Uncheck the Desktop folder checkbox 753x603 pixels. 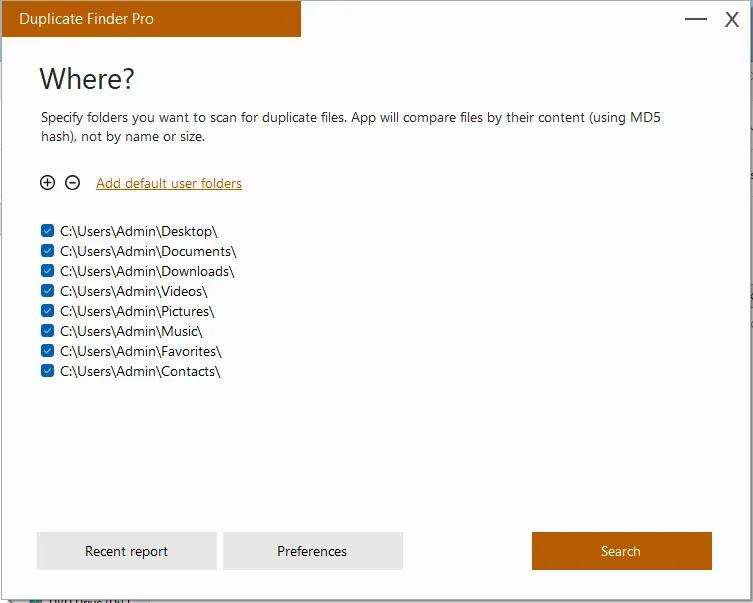pyautogui.click(x=47, y=231)
